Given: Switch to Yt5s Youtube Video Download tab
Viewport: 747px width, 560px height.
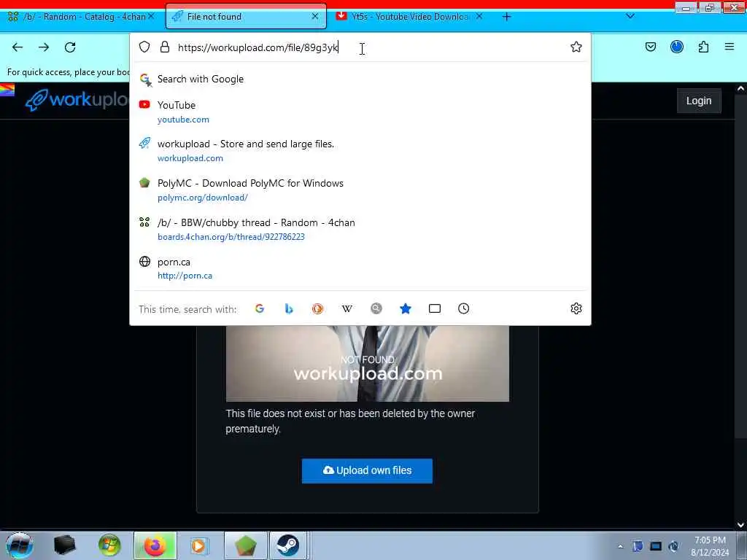Looking at the screenshot, I should pos(410,17).
